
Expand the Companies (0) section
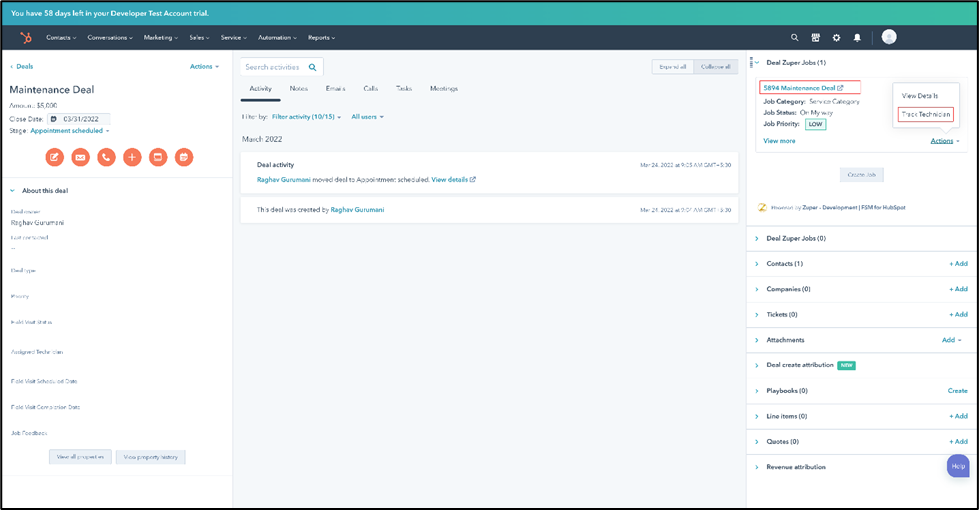click(x=757, y=289)
